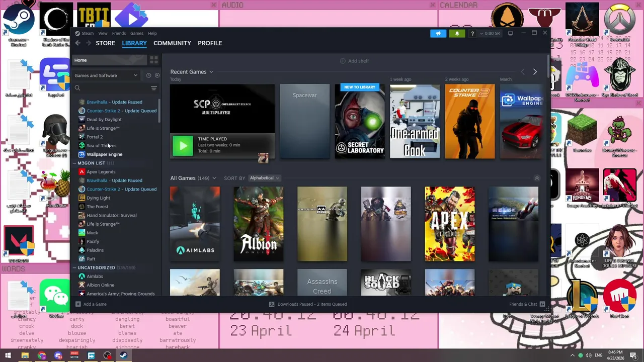Open the Apex Legends cover in All Games
The width and height of the screenshot is (644, 362).
point(450,224)
